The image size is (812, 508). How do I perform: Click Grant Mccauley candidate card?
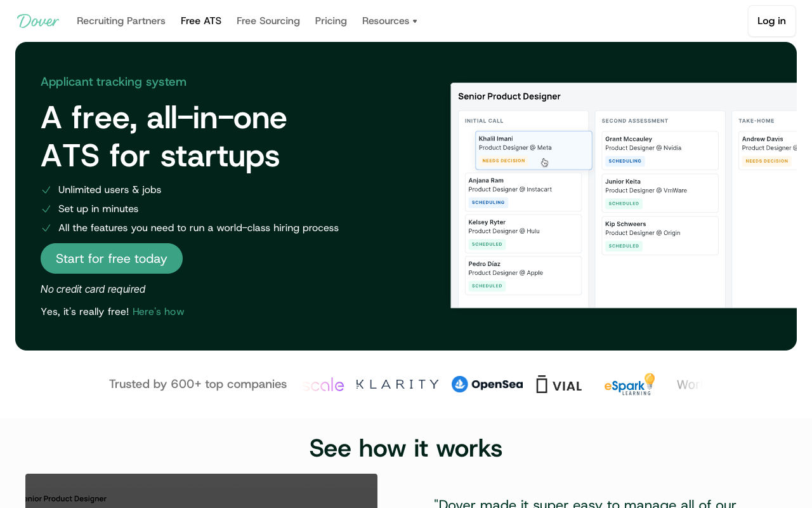click(660, 150)
